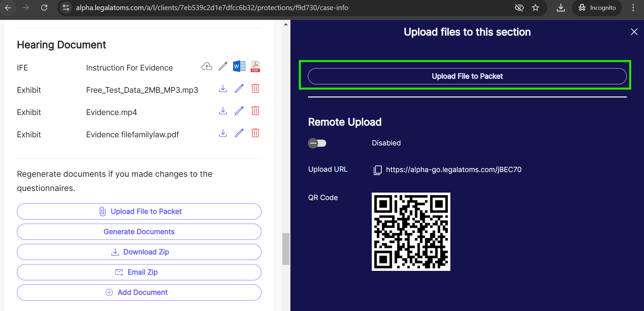Click Generate Documents button
644x311 pixels.
point(139,232)
